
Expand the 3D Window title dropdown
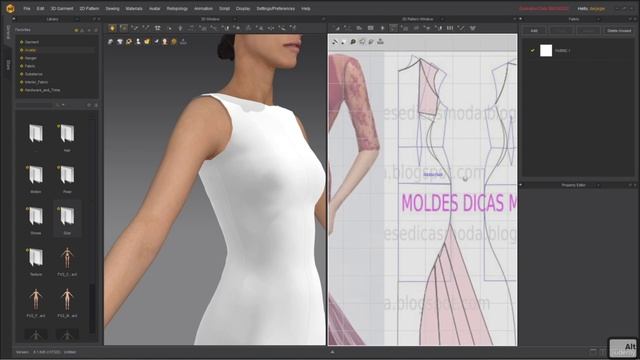(x=235, y=19)
